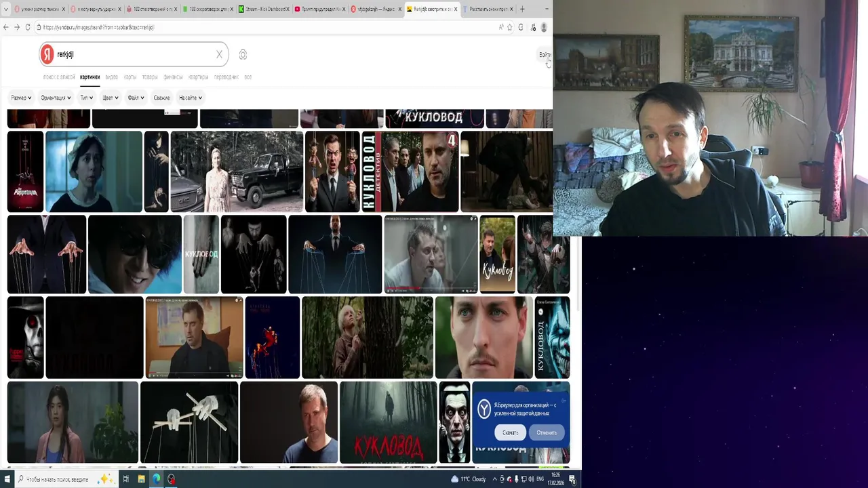868x488 pixels.
Task: Go back with the browser back arrow
Action: pos(6,27)
